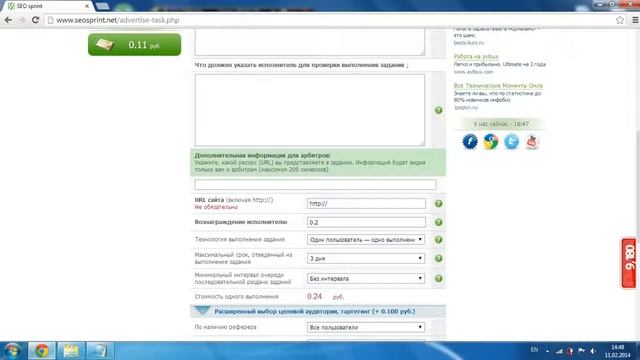Open the Twitter social icon

coord(511,142)
